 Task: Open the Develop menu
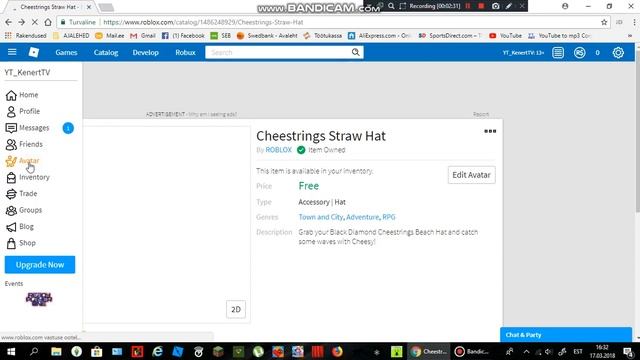(x=145, y=52)
